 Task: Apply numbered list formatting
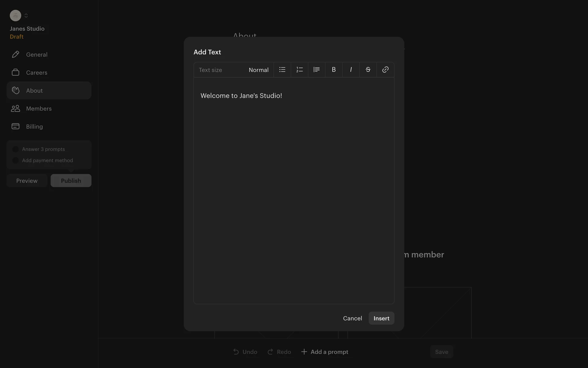299,70
